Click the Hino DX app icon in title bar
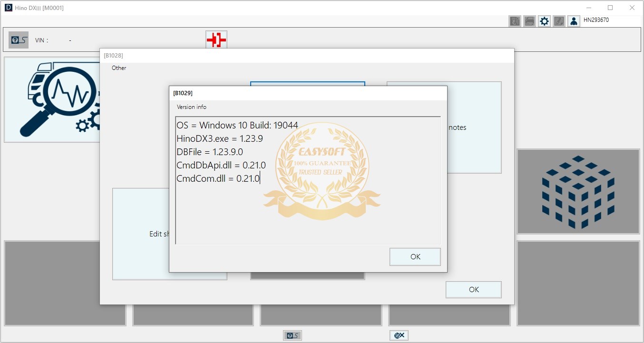 8,8
